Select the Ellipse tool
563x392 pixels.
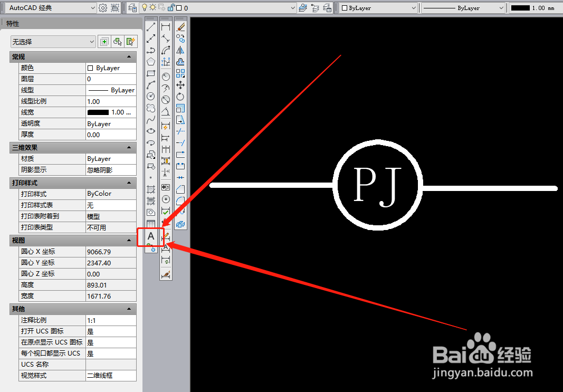pyautogui.click(x=151, y=131)
